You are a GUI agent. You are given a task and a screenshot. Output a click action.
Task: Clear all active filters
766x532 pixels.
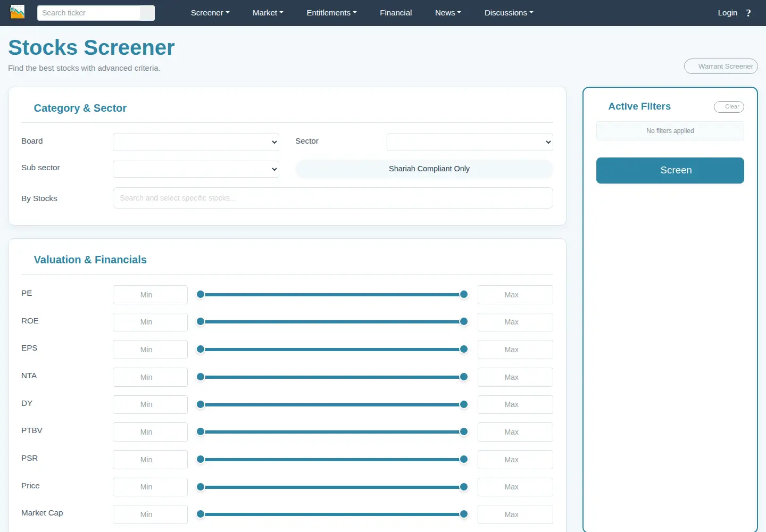729,106
